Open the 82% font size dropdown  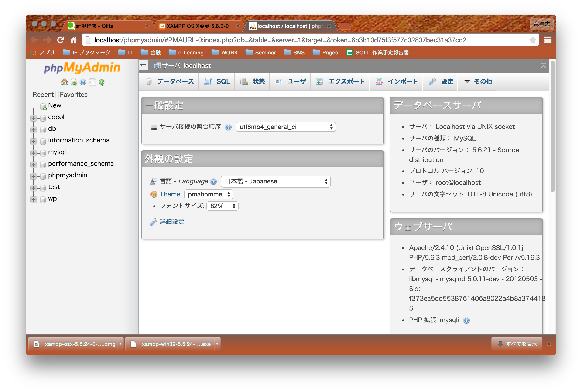point(222,206)
